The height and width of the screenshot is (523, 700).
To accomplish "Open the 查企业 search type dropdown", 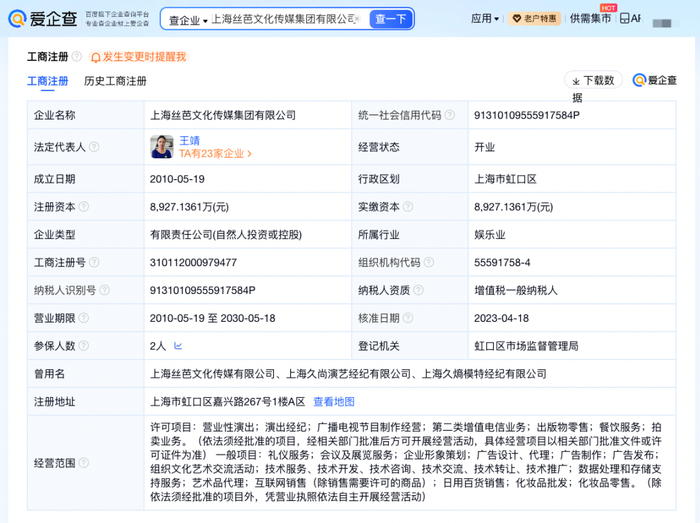I will point(187,19).
